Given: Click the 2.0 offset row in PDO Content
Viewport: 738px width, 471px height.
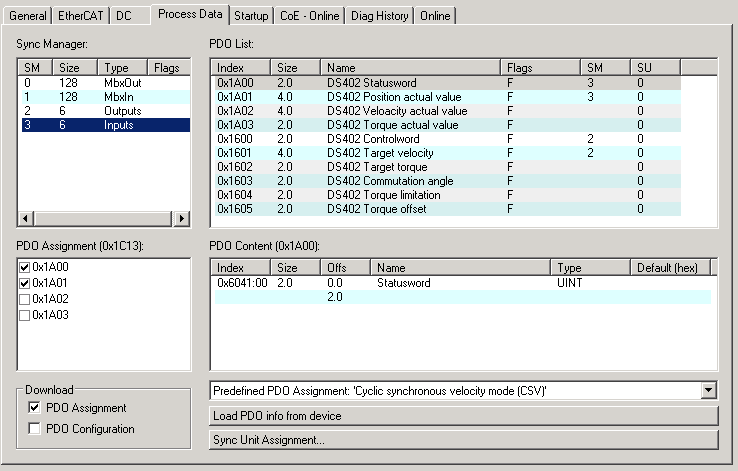Looking at the screenshot, I should (x=463, y=297).
